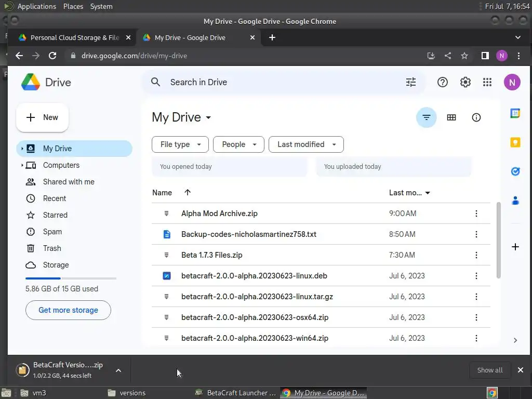Switch to grid layout view
532x399 pixels.
click(451, 117)
